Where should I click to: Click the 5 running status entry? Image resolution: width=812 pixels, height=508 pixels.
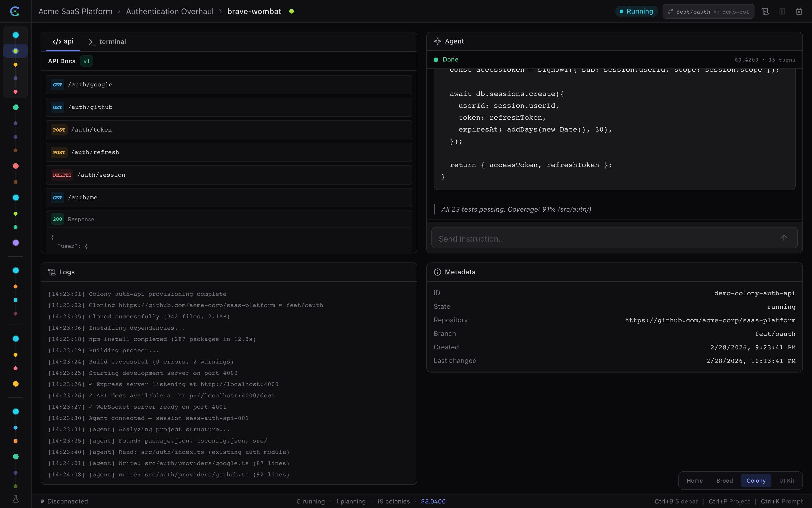pos(311,501)
